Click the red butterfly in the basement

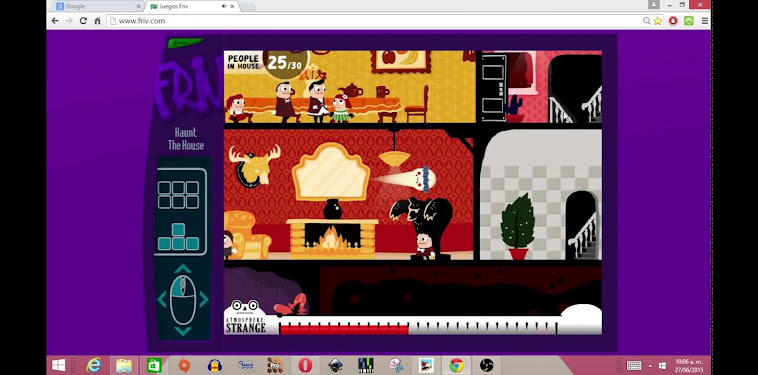(x=291, y=305)
